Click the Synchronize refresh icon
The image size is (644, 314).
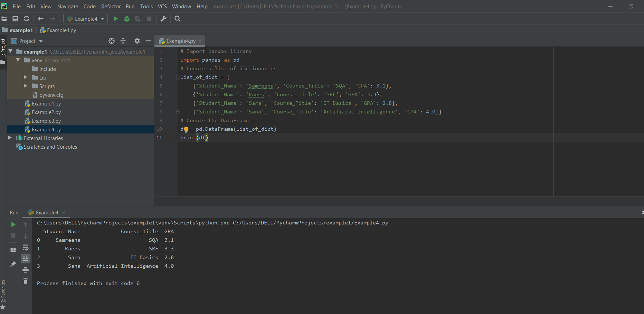coord(27,19)
